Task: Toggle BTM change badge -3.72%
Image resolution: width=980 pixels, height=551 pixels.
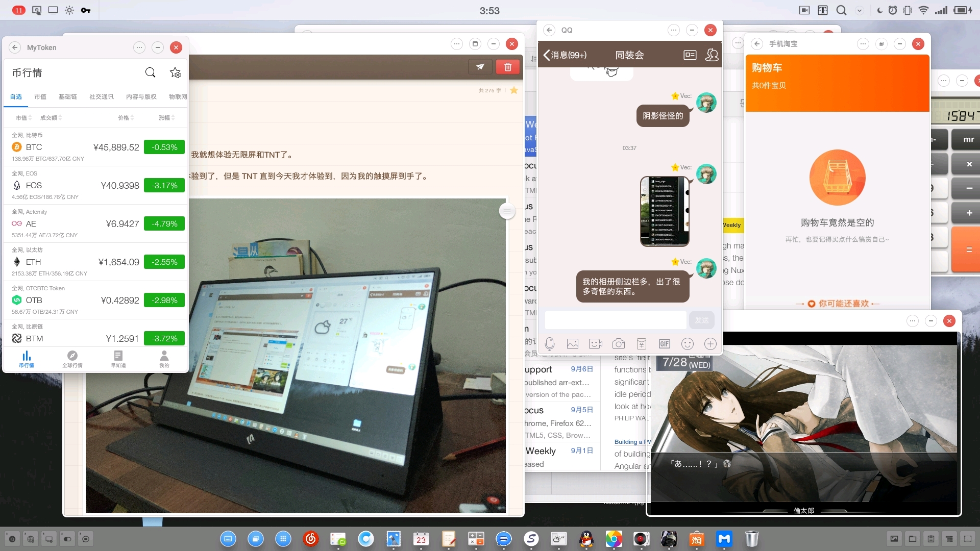Action: (x=164, y=338)
